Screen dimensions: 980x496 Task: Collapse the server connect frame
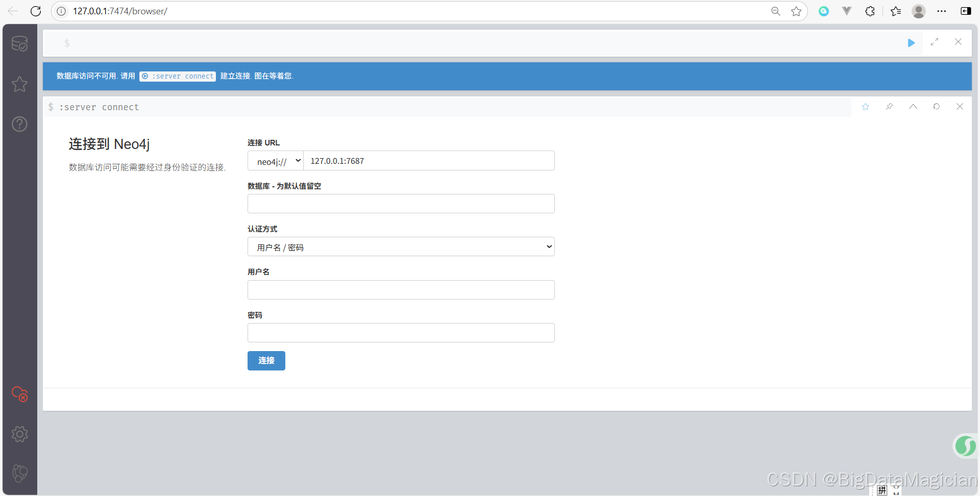click(x=913, y=107)
